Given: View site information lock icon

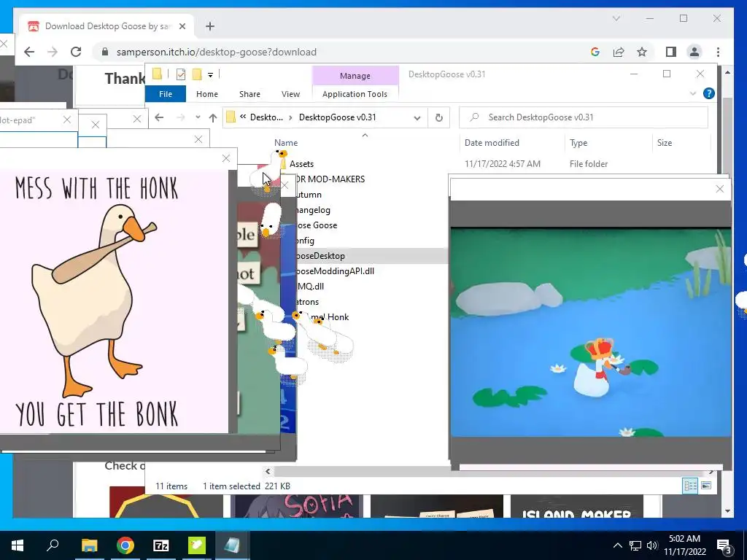Looking at the screenshot, I should point(105,52).
